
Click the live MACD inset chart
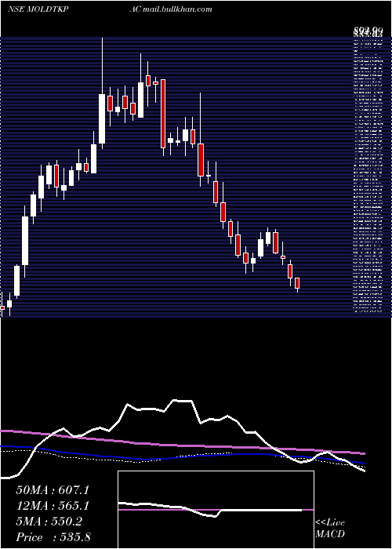coord(216,510)
